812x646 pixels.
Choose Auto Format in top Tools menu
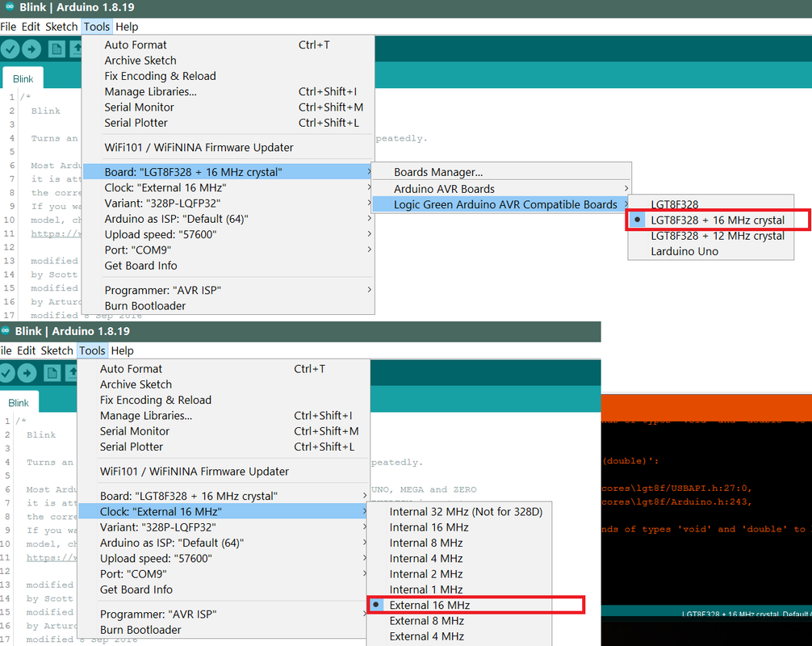click(228, 45)
